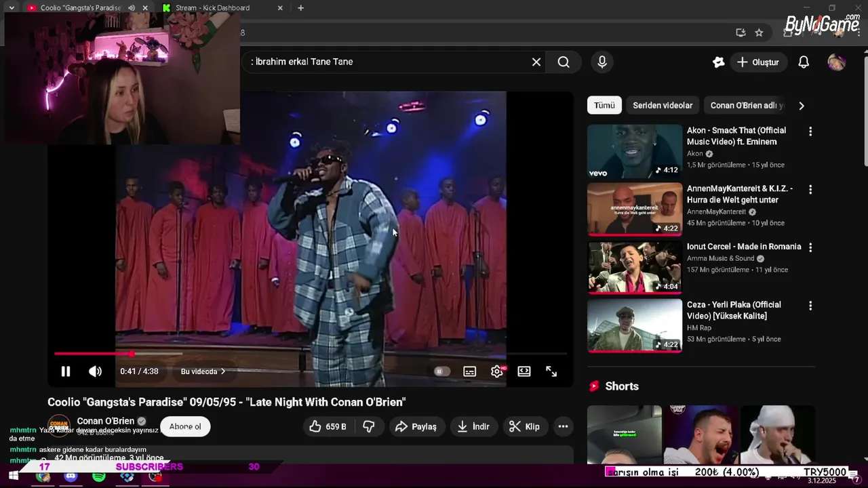Open the Conan O'Brien channel name
Screen dimensions: 868x488
[x=106, y=421]
